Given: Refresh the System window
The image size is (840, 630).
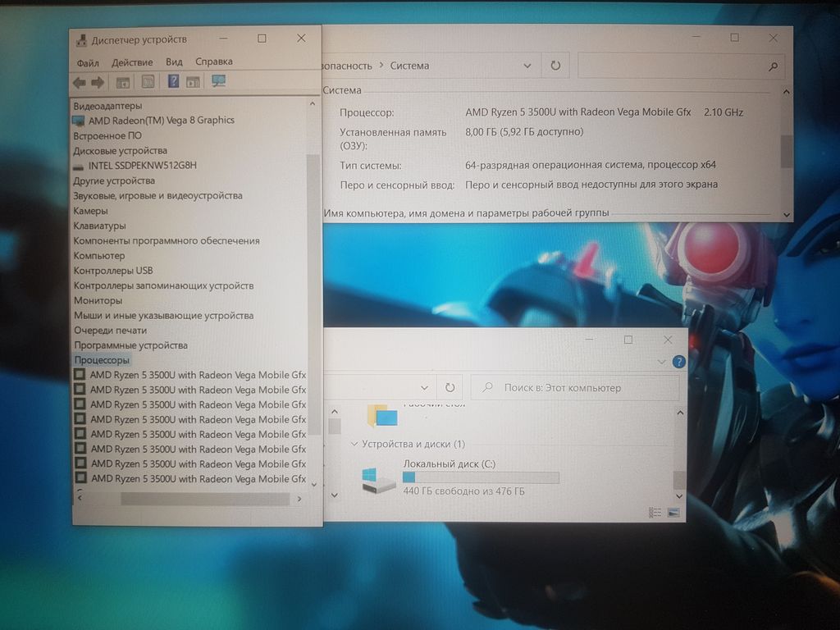Looking at the screenshot, I should [x=555, y=66].
